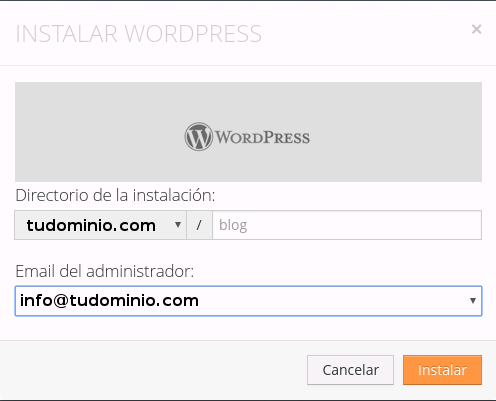The width and height of the screenshot is (496, 401).
Task: Click the word INSTALAR in the dialog title
Action: 67,34
